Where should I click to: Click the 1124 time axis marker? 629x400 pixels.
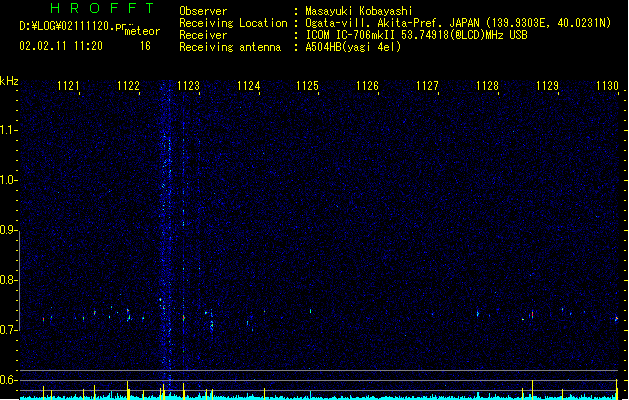(248, 86)
